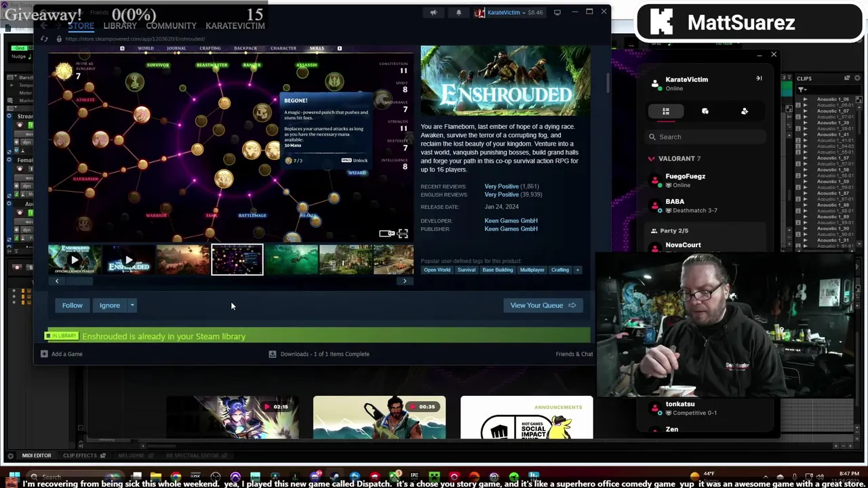Click the Add a Game plus icon

click(x=44, y=354)
